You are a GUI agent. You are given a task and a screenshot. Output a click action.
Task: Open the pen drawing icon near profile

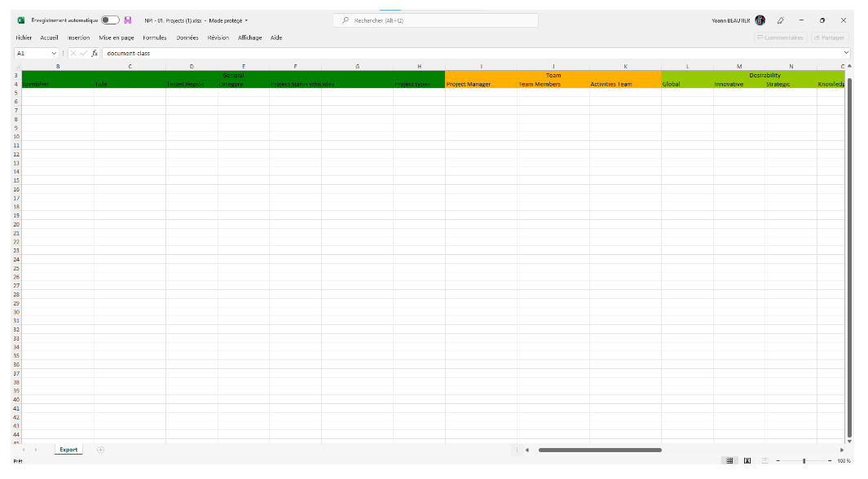(x=781, y=20)
